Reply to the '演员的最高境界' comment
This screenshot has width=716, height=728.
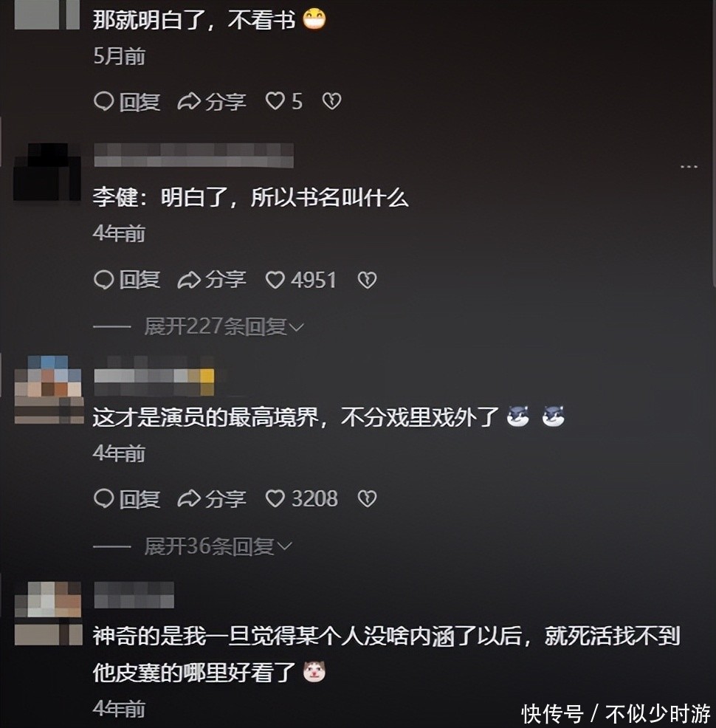pos(127,498)
